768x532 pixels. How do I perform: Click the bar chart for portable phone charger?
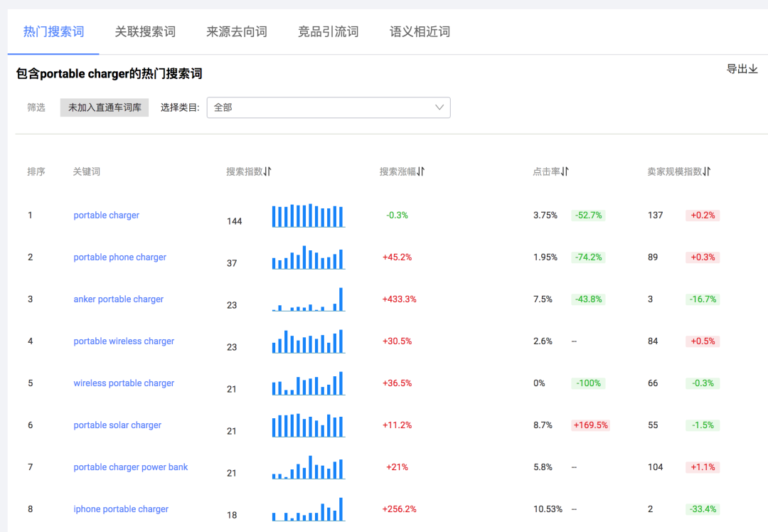click(x=307, y=258)
